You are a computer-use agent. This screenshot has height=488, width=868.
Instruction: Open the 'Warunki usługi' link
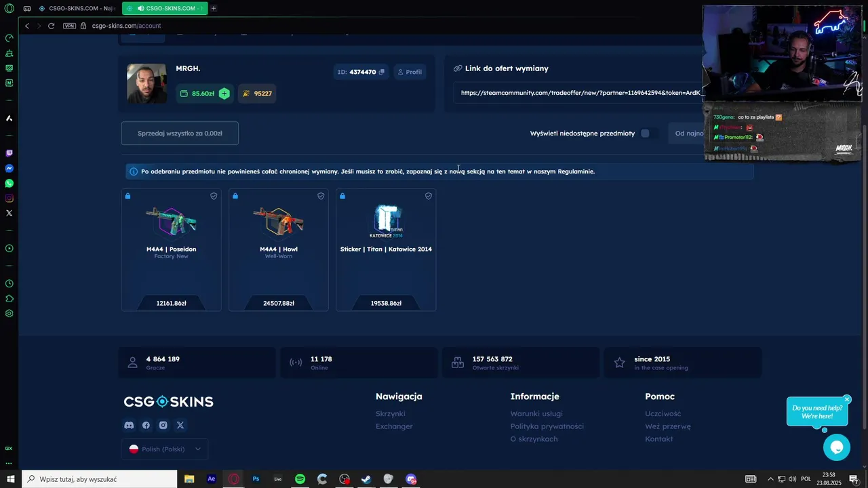[x=536, y=413]
